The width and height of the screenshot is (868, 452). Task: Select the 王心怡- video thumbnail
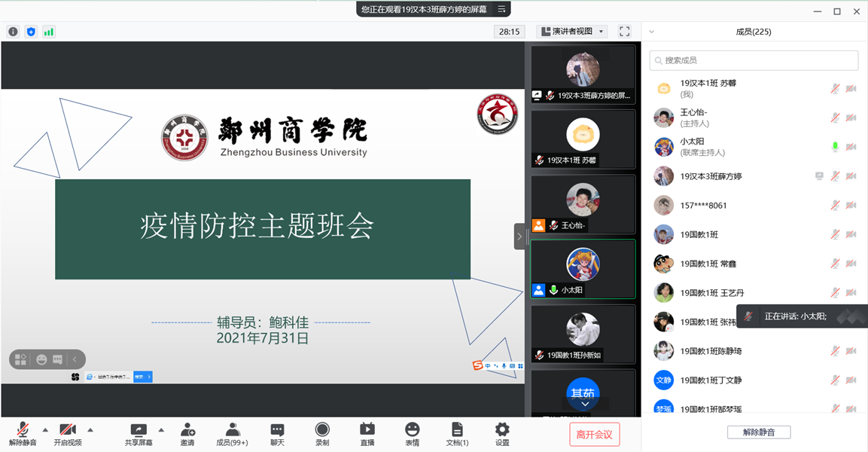tap(583, 204)
